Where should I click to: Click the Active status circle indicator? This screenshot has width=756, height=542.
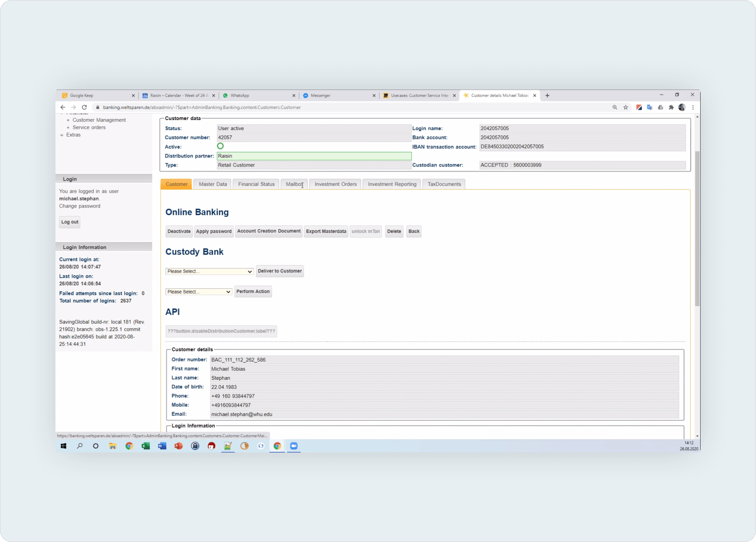(220, 146)
